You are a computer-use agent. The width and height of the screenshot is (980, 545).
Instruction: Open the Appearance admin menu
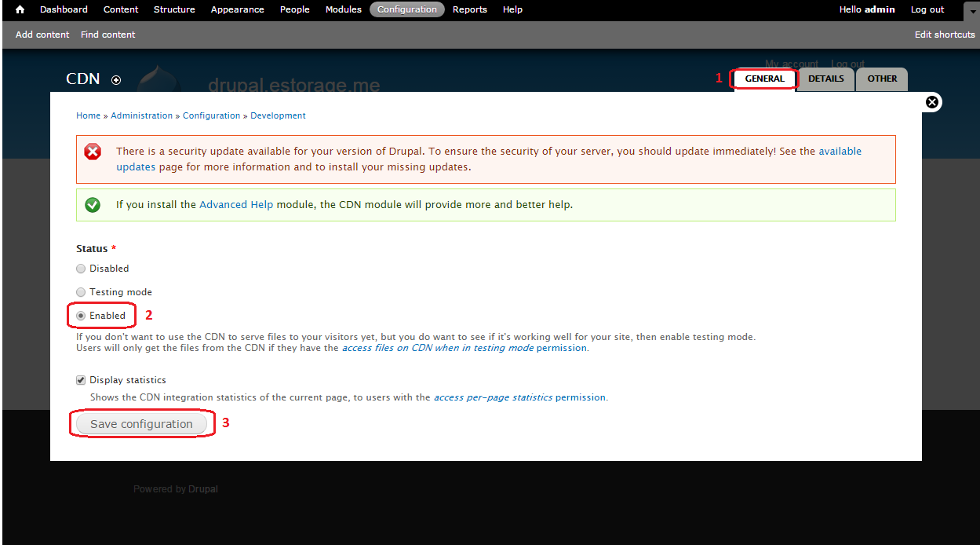[238, 9]
